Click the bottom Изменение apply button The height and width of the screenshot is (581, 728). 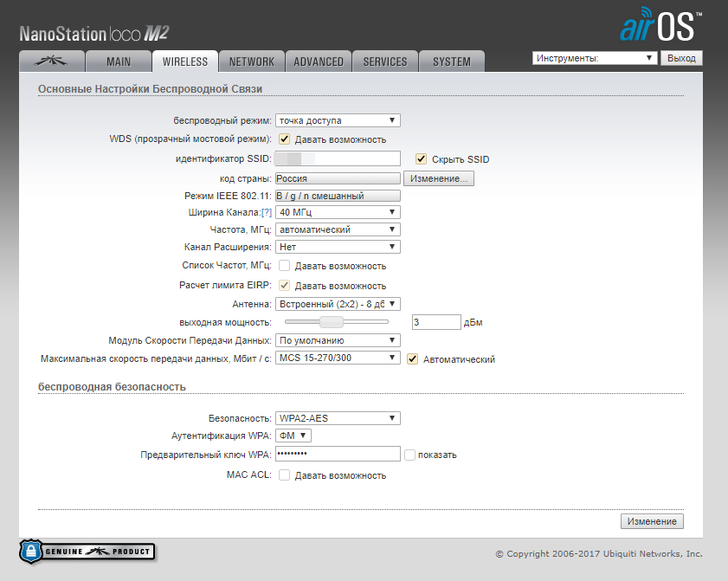click(x=652, y=521)
